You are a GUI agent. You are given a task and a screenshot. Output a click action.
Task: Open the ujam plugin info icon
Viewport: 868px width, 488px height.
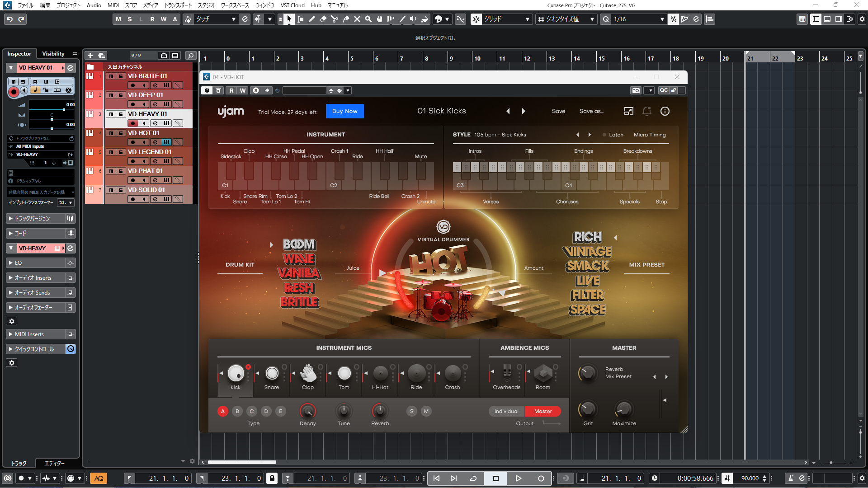click(x=665, y=111)
